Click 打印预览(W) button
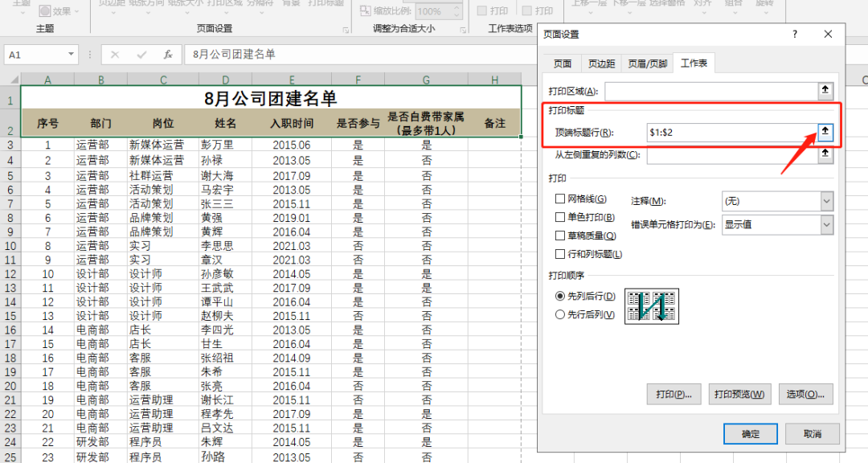Image resolution: width=868 pixels, height=463 pixels. point(739,395)
